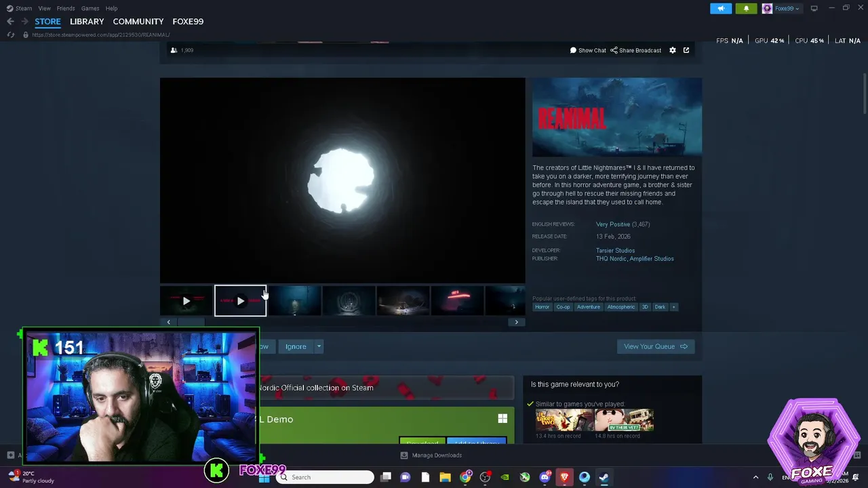Open Steam announcements megaphone button
Image resolution: width=868 pixels, height=488 pixels.
pos(721,8)
